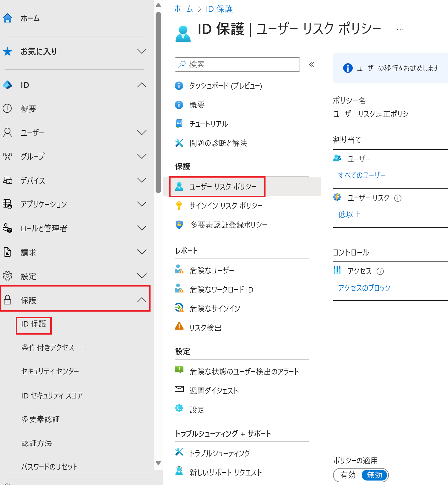Click the new support request person icon

179,471
